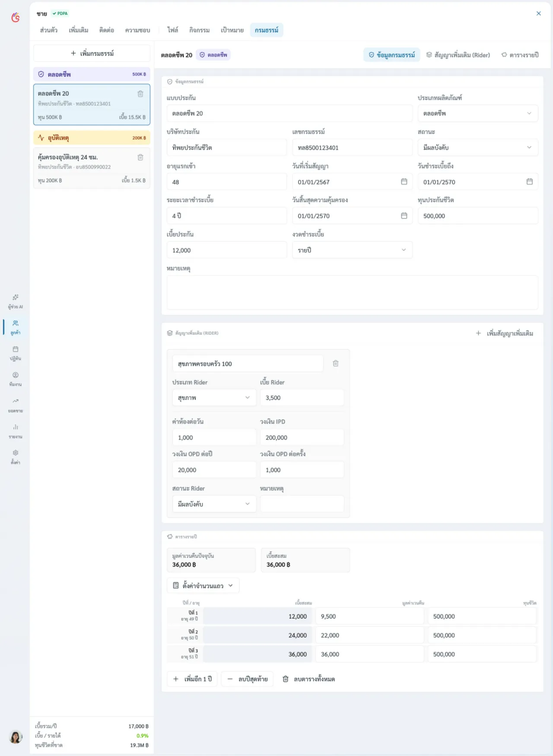
Task: Select the คุ้มครองอุบัติเหตุ 24 ชม. policy card
Action: pyautogui.click(x=92, y=168)
